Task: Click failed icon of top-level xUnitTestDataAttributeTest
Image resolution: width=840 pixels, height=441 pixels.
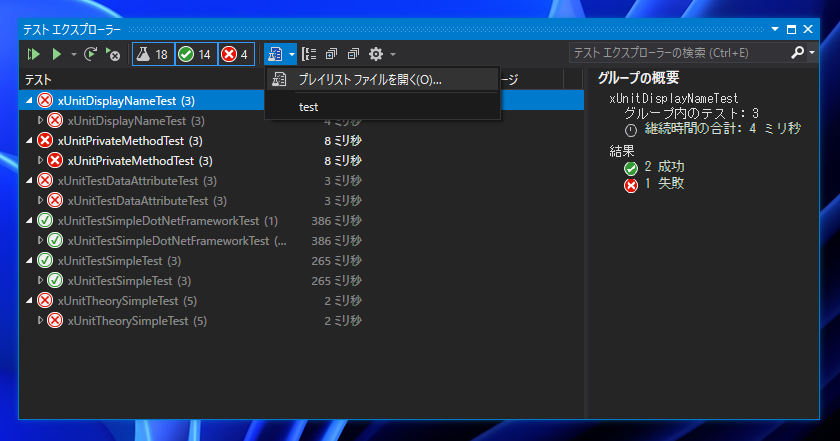Action: 45,181
